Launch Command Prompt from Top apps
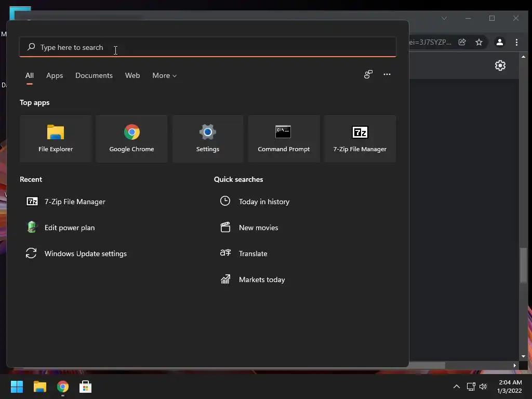This screenshot has height=399, width=532. tap(284, 139)
